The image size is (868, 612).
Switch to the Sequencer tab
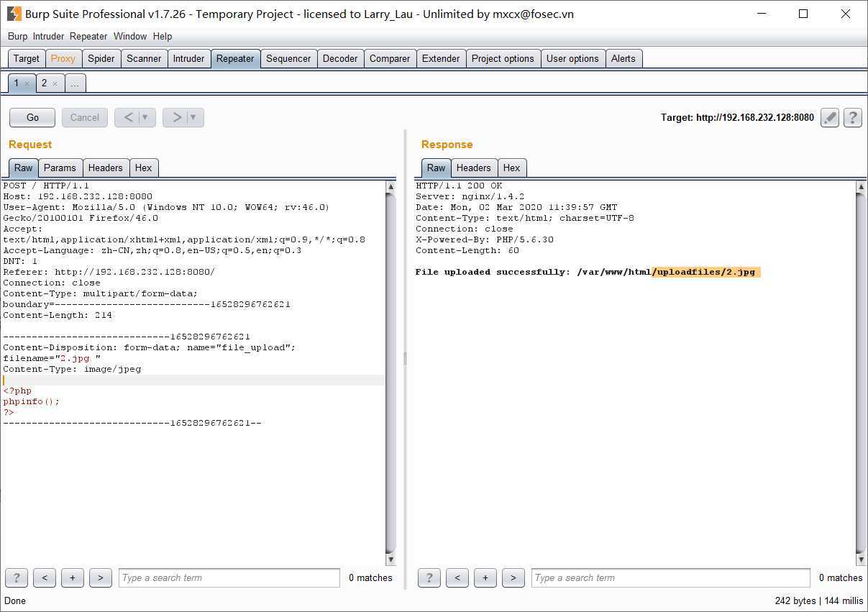pos(288,58)
